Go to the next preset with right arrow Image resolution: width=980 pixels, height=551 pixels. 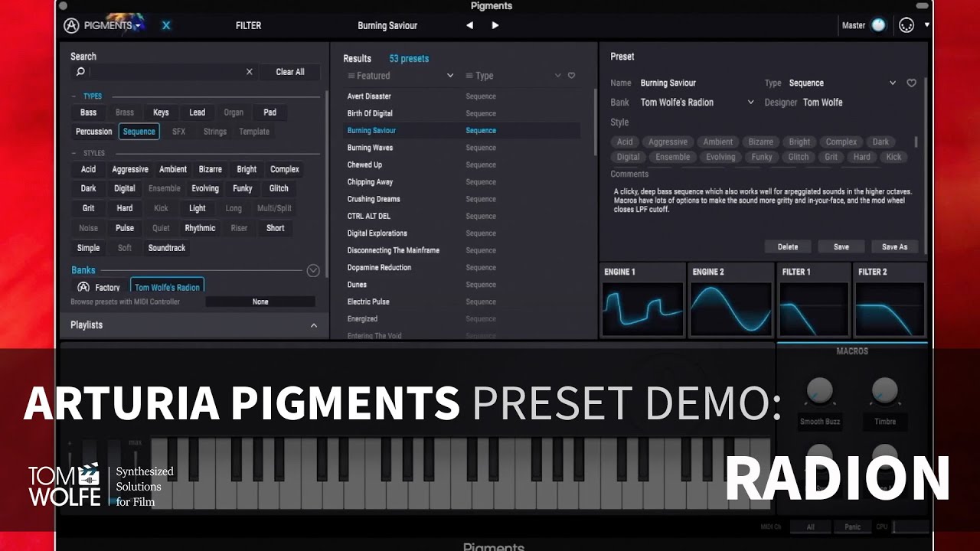495,25
